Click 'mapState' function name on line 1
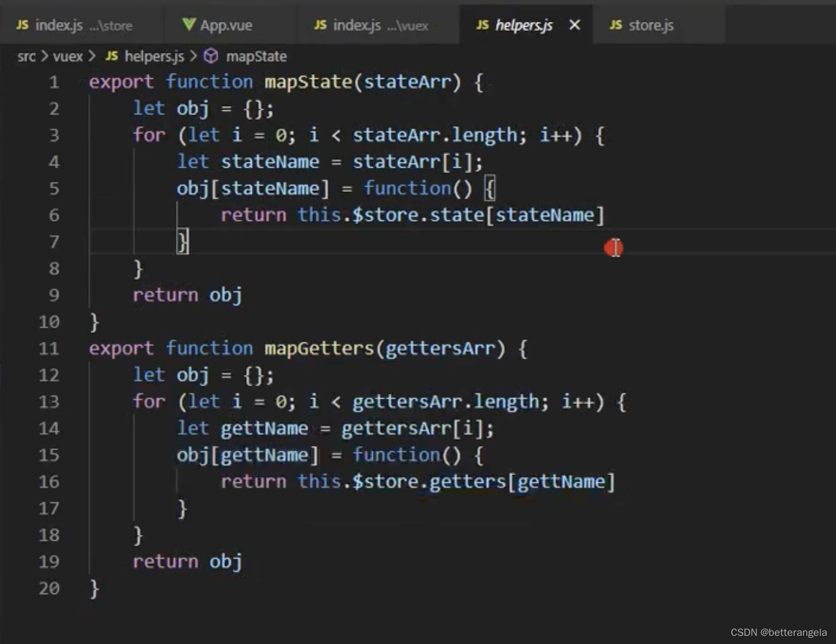 [308, 82]
